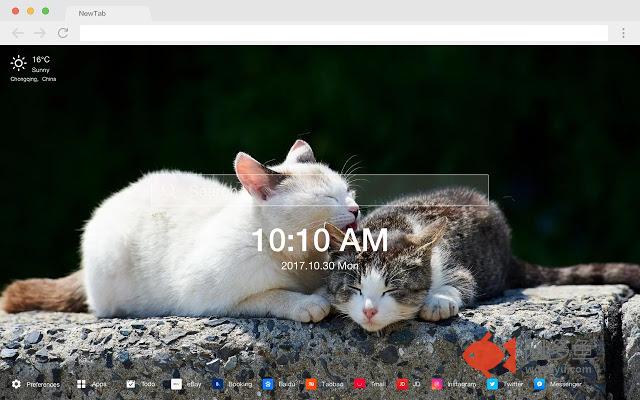Open the JD shortcut icon

[x=402, y=384]
